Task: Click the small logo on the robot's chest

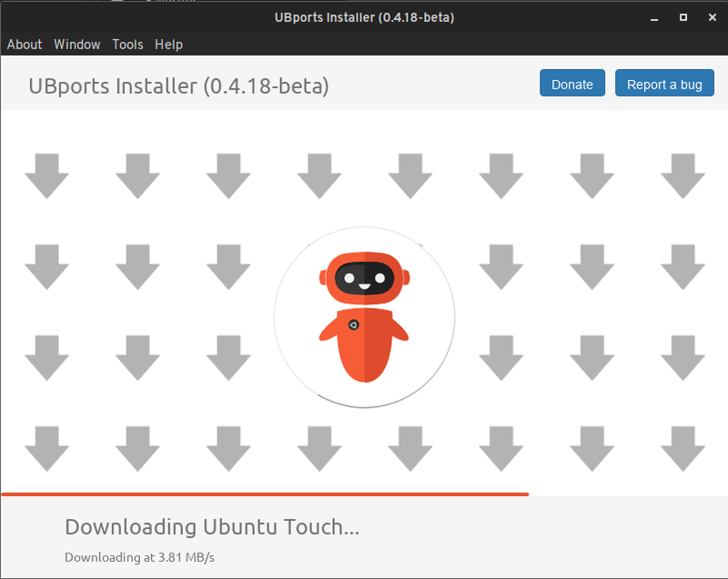Action: point(354,325)
